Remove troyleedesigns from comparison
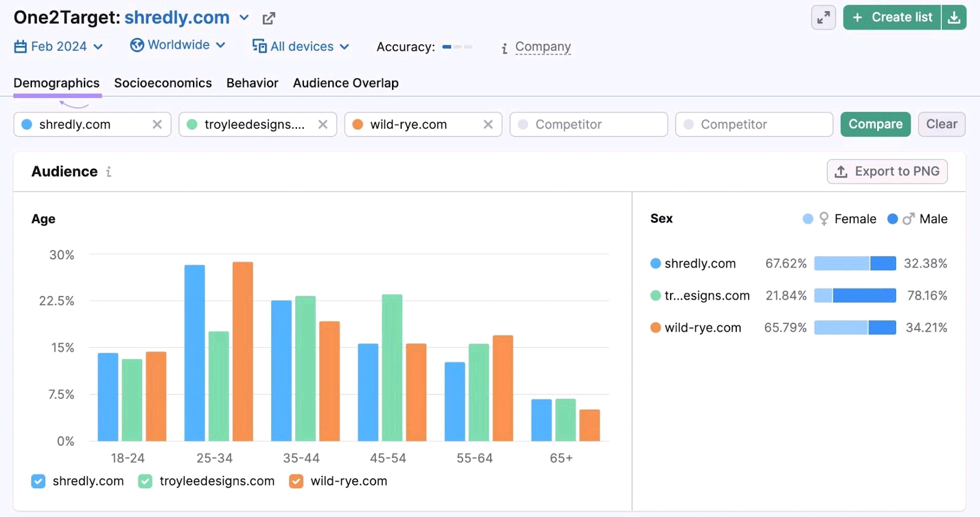Image resolution: width=980 pixels, height=517 pixels. pos(323,124)
